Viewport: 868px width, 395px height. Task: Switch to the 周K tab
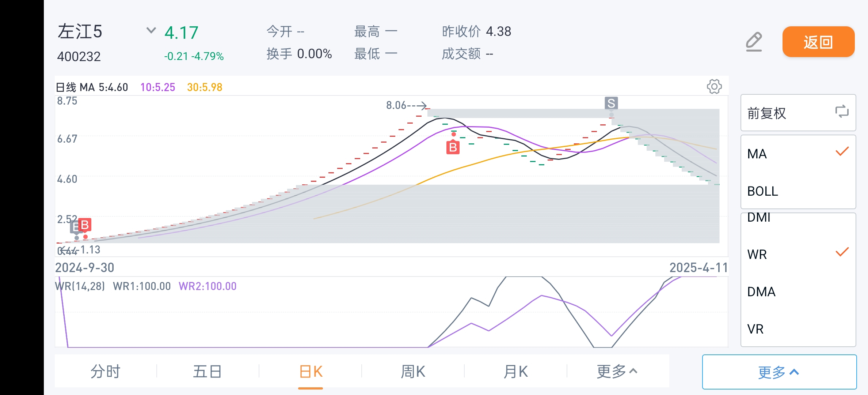tap(413, 372)
